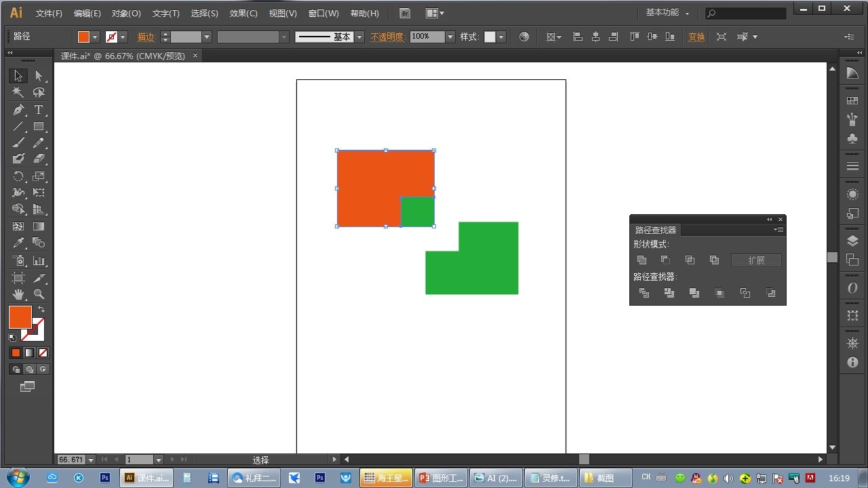Select the Line Segment tool

pyautogui.click(x=18, y=127)
